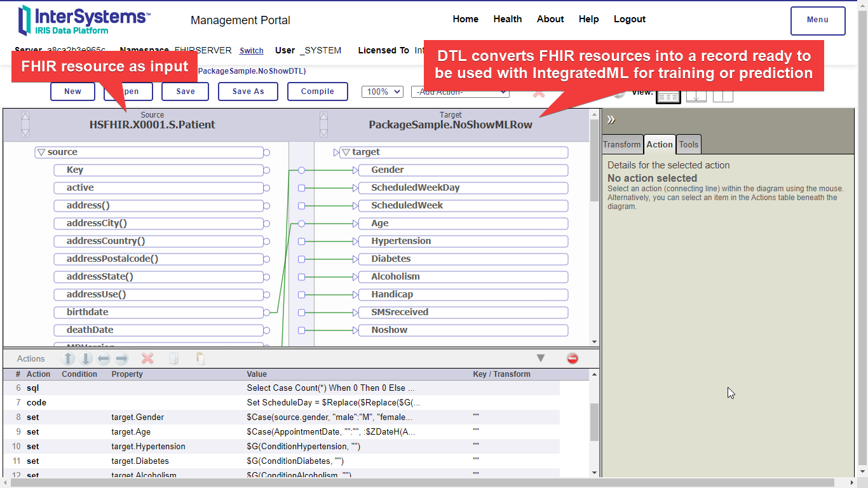Screen dimensions: 868x488
Task: Open About in top navigation
Action: pyautogui.click(x=550, y=19)
